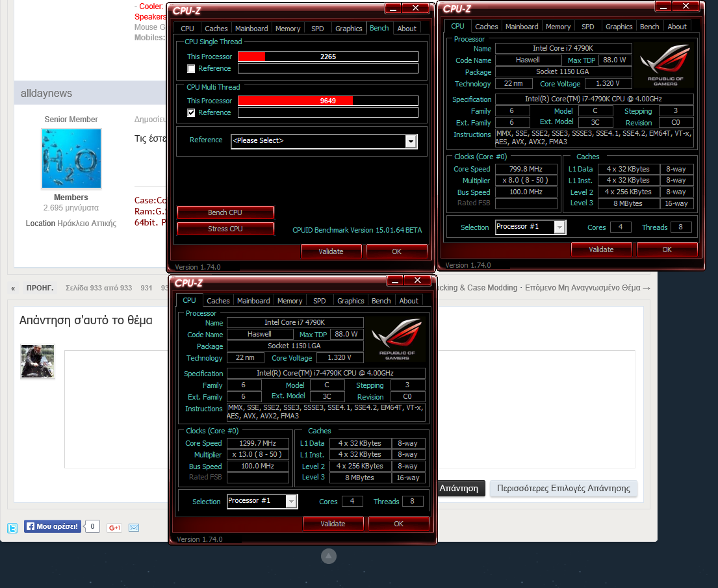Click the H2O avatar of alldaynews
The image size is (718, 588).
[x=71, y=159]
